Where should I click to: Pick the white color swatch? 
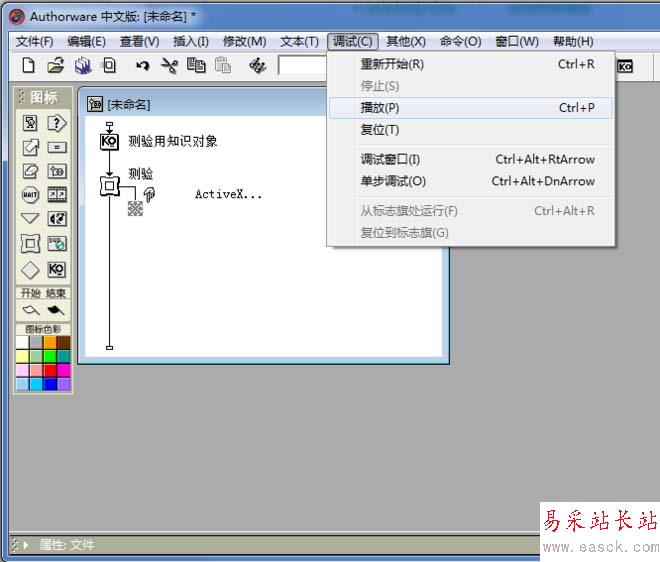(x=22, y=342)
